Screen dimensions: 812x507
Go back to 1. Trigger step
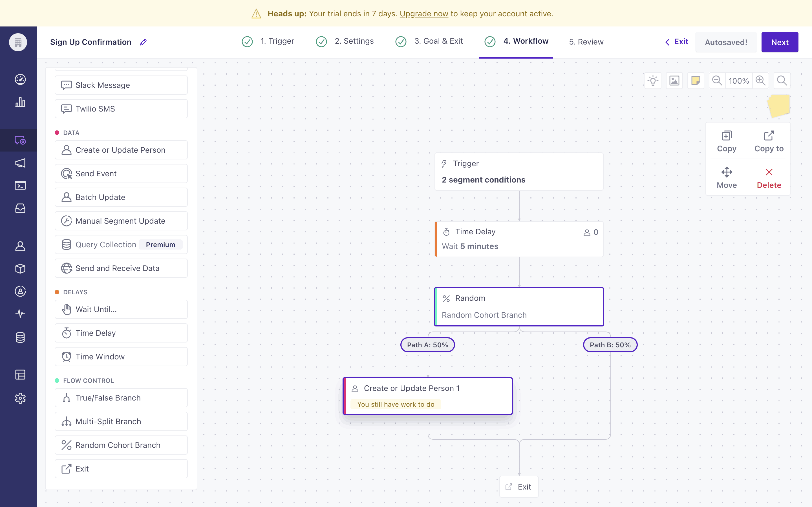277,41
